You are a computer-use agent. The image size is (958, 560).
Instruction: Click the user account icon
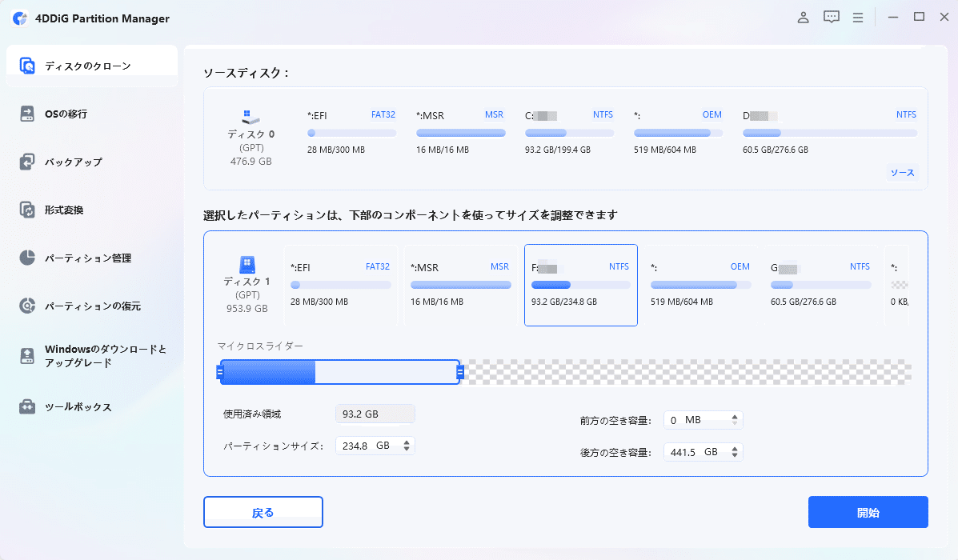pos(803,16)
